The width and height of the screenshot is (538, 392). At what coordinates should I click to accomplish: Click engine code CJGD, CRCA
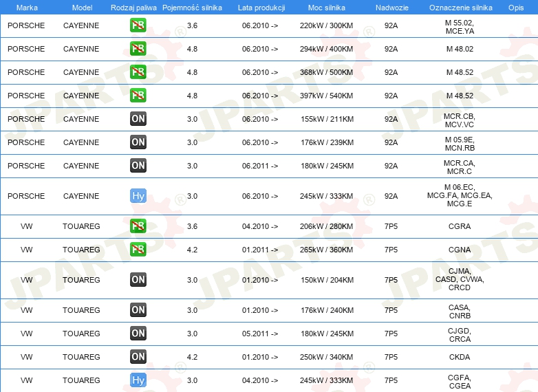click(x=460, y=335)
